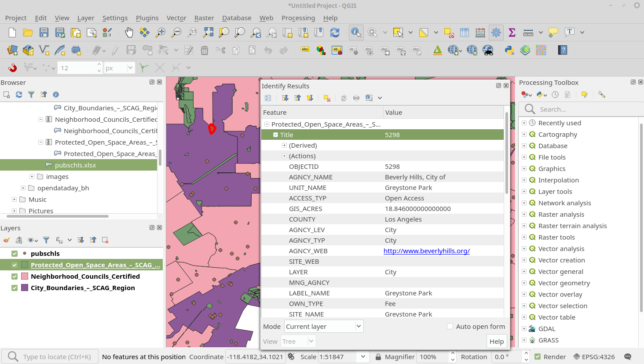Expand Cartography in Processing Toolbox

coord(524,135)
